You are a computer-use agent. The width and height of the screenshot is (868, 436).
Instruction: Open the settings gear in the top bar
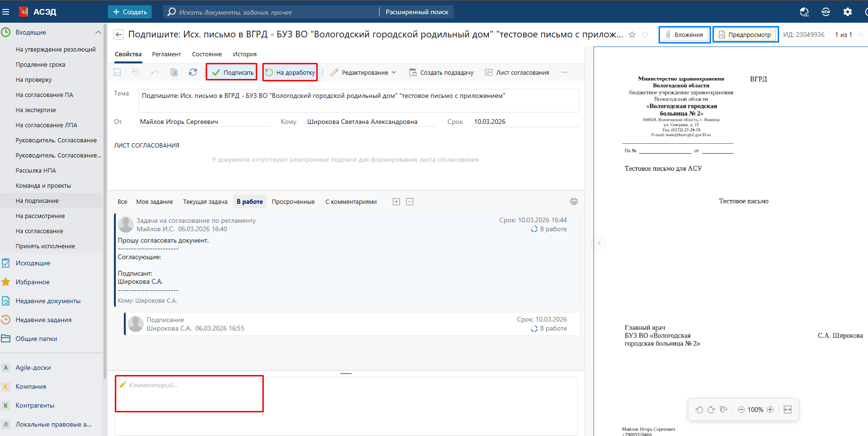pyautogui.click(x=848, y=12)
